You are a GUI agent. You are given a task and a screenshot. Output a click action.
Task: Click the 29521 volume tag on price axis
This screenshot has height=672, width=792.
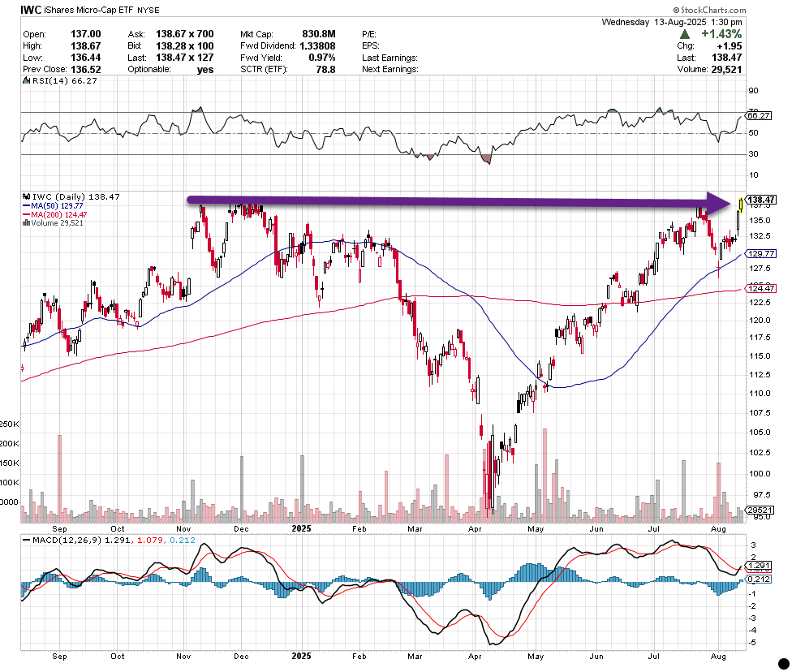point(760,510)
